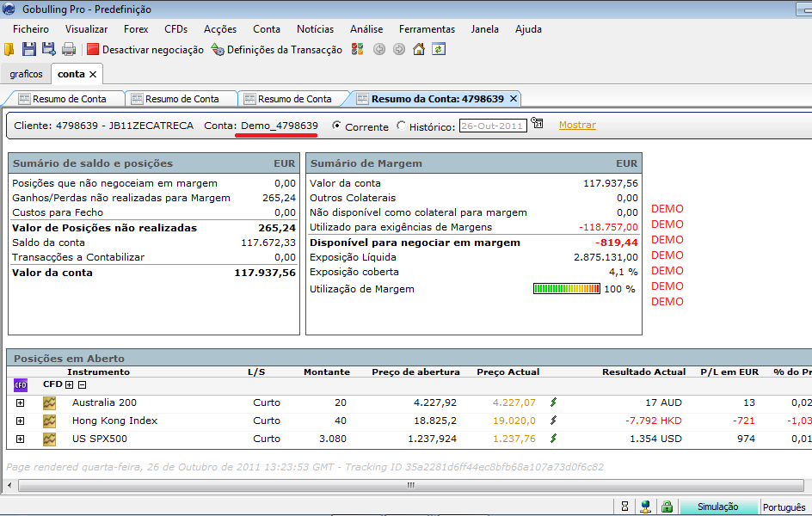
Task: Click the US SPX500 result 1.354 USD
Action: tap(655, 439)
